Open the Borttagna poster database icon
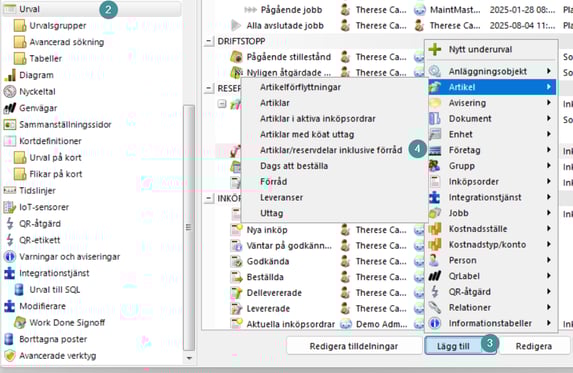 pos(9,339)
